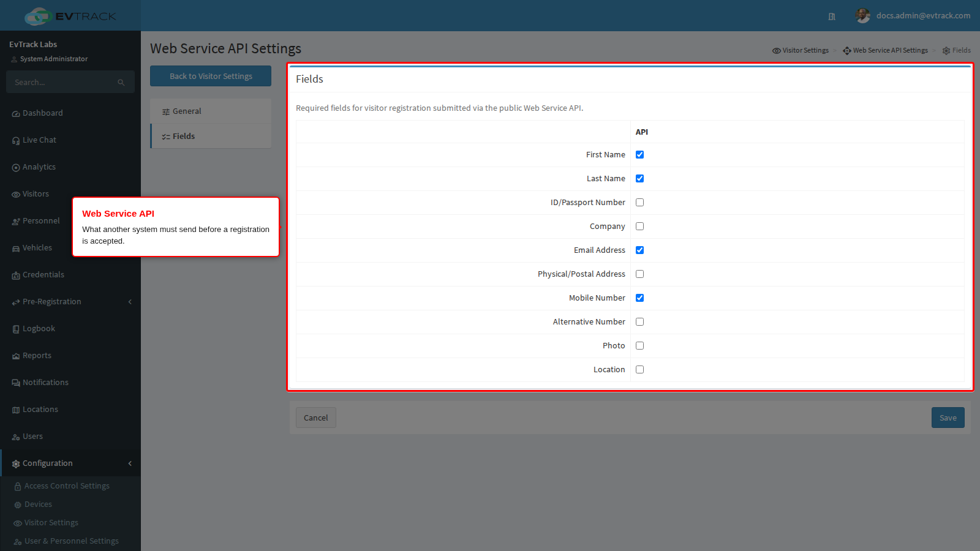Click the Notifications chat icon
Image resolution: width=980 pixels, height=551 pixels.
tap(16, 383)
